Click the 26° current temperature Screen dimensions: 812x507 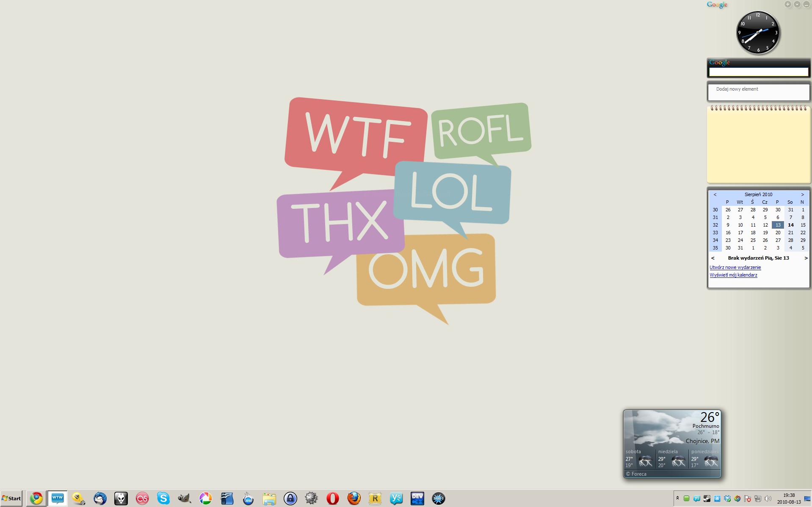[x=710, y=417]
